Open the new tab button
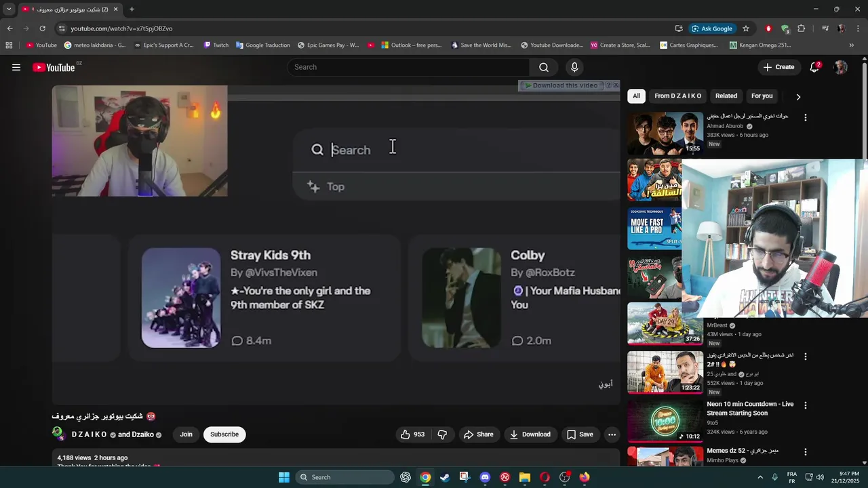 coord(132,9)
